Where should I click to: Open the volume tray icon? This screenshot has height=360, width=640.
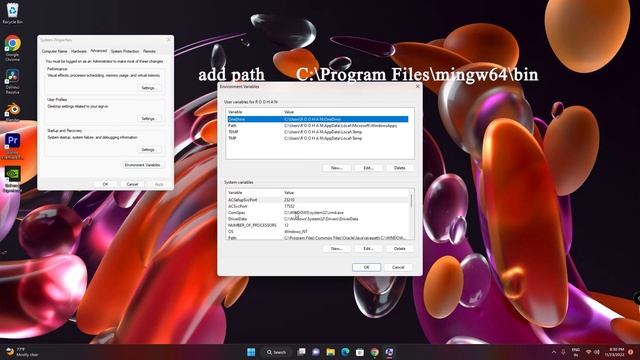point(597,352)
